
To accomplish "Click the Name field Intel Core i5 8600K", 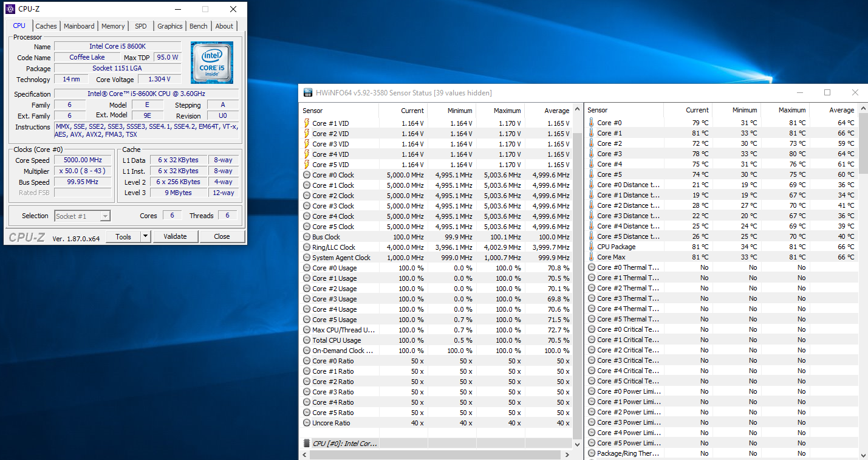I will (x=118, y=46).
